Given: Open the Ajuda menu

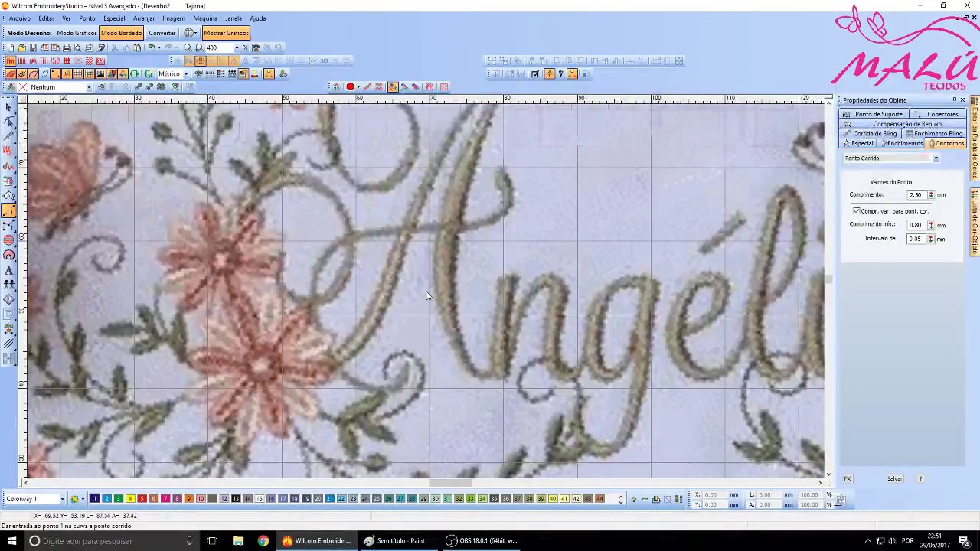Looking at the screenshot, I should 258,18.
